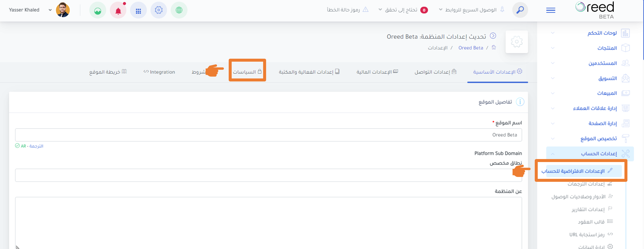Open الإعدادات المالية tab

coord(377,72)
